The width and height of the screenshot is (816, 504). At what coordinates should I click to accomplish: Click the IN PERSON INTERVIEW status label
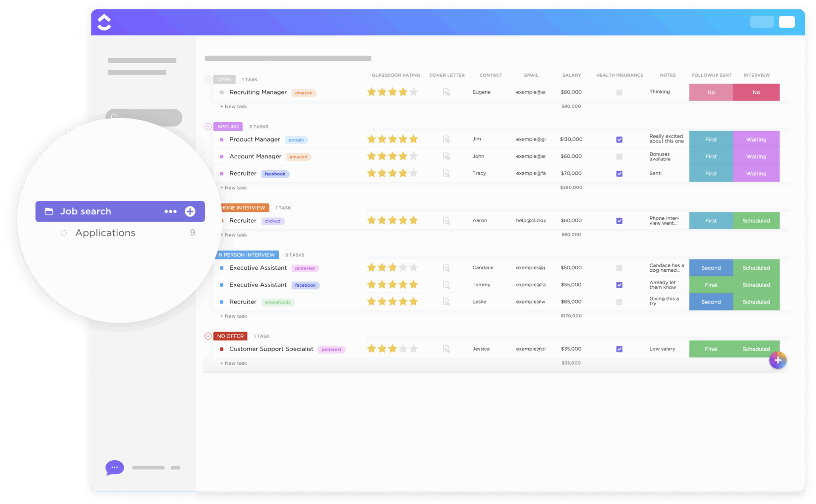point(246,255)
